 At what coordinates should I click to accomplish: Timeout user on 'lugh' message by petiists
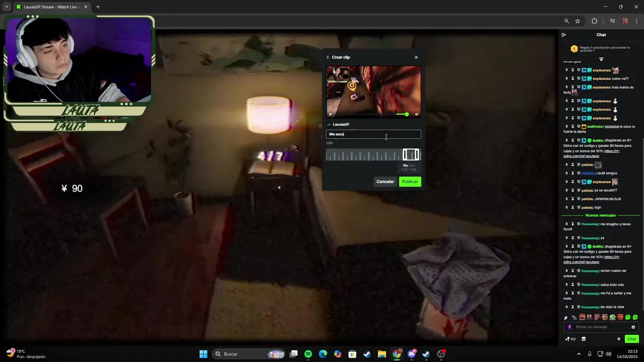coord(573,207)
